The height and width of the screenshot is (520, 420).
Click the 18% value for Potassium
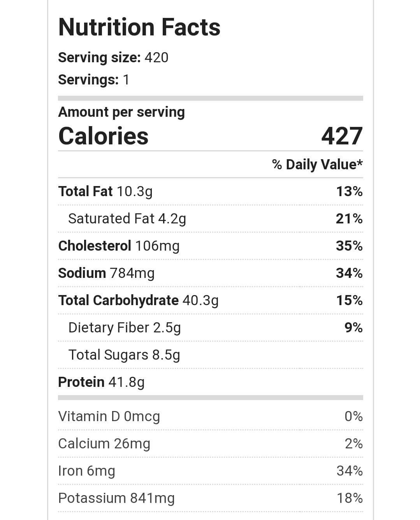(x=350, y=498)
